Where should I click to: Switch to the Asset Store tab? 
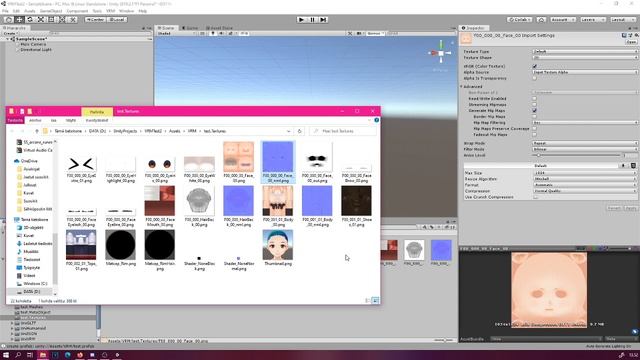click(219, 28)
